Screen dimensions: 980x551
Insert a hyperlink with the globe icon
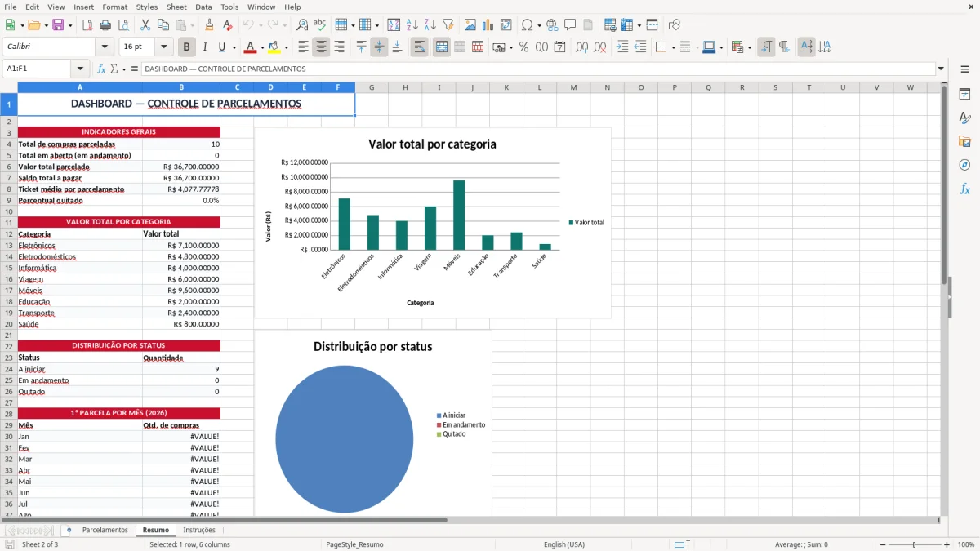coord(552,25)
